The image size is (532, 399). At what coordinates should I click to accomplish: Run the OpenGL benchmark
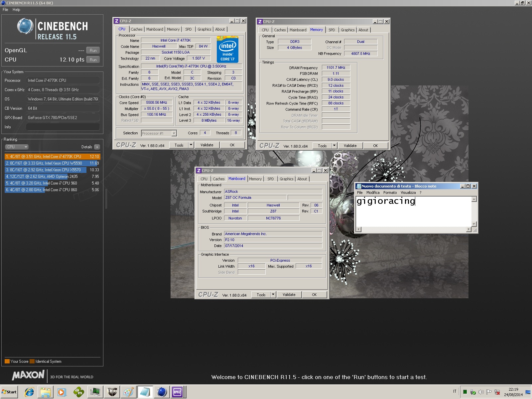[x=93, y=51]
